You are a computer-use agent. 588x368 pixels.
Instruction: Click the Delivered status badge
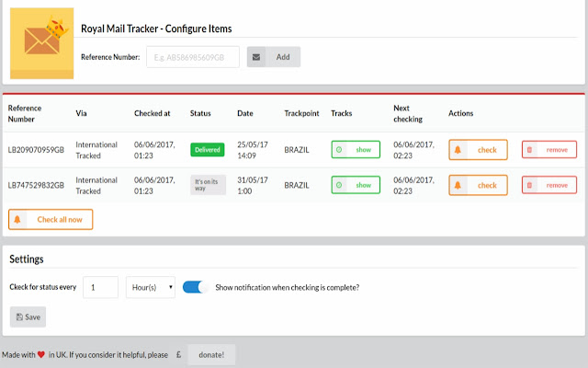(x=208, y=149)
